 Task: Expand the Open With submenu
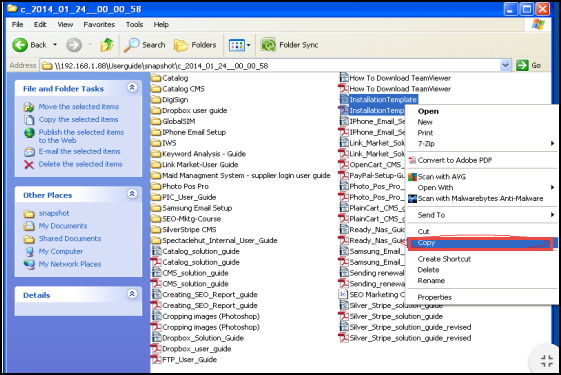pyautogui.click(x=552, y=188)
